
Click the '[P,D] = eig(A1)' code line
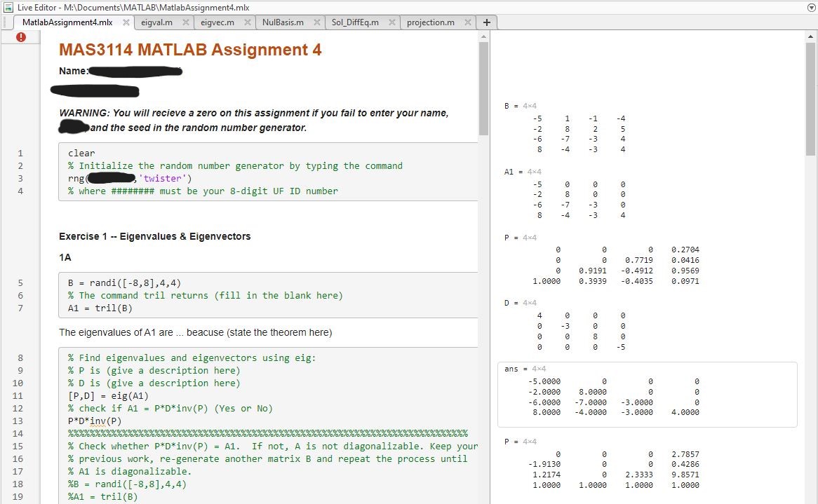click(108, 395)
